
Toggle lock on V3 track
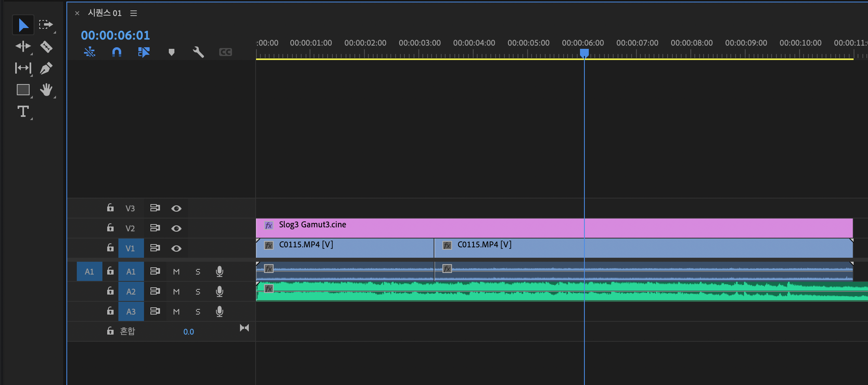coord(110,208)
